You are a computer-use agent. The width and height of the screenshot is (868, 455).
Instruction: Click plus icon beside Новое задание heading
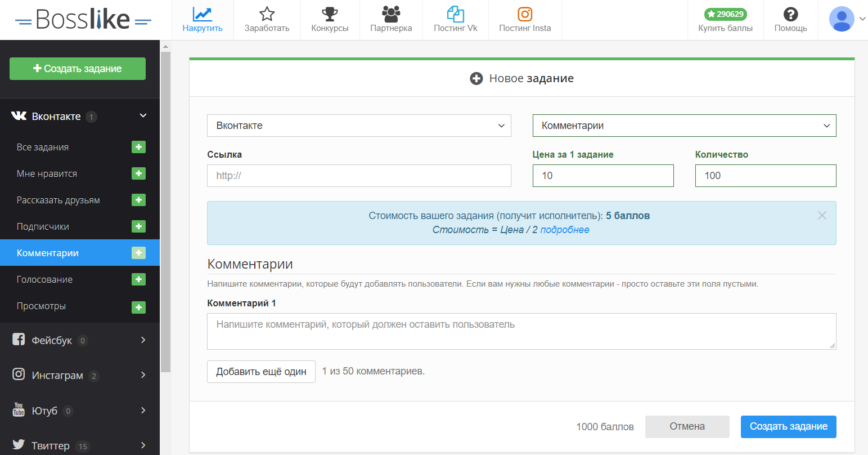pyautogui.click(x=476, y=79)
